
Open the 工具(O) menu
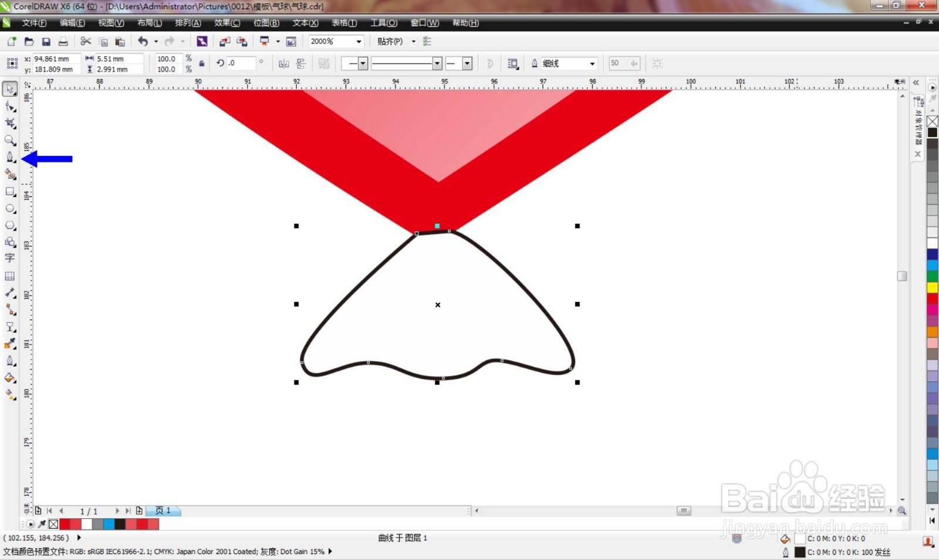(384, 23)
